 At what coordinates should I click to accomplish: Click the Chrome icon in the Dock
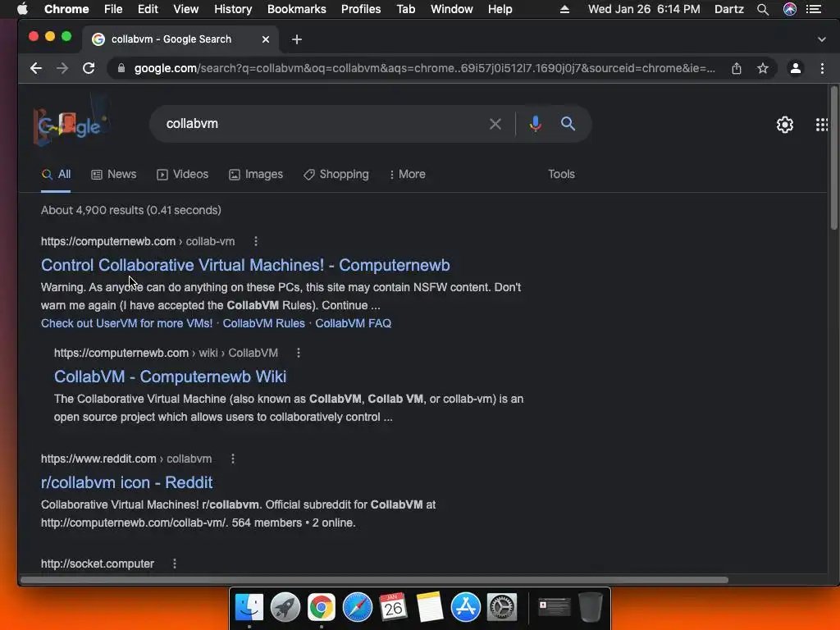coord(322,607)
